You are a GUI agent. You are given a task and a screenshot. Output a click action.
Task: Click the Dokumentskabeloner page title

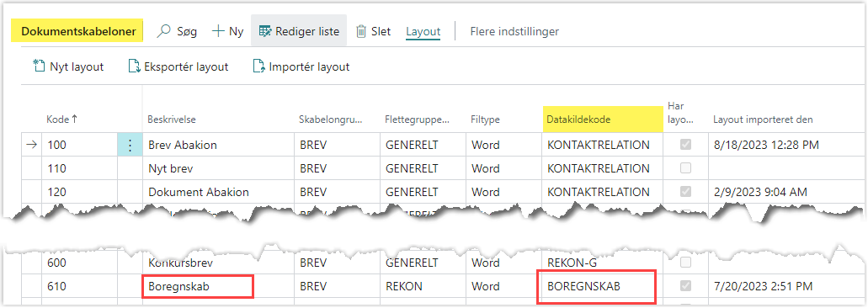point(78,31)
